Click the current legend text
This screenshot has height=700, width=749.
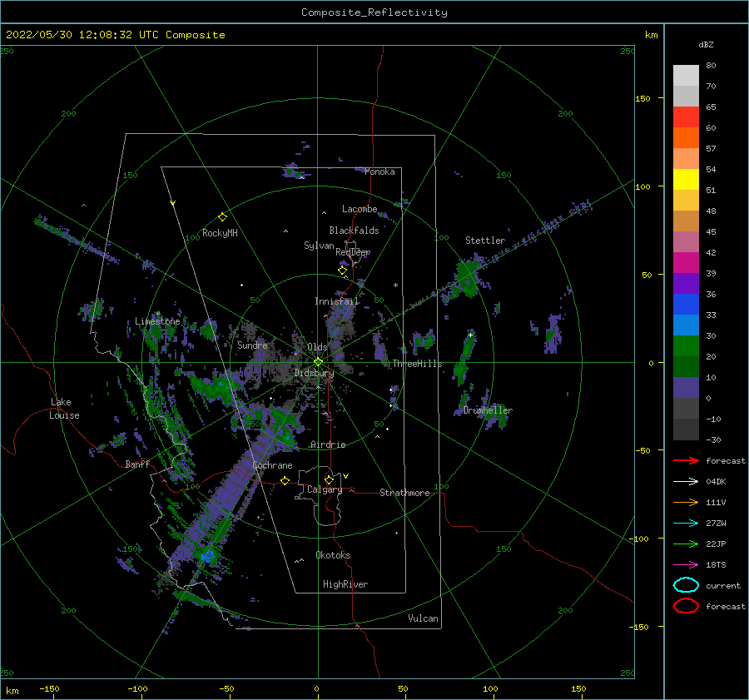723,586
